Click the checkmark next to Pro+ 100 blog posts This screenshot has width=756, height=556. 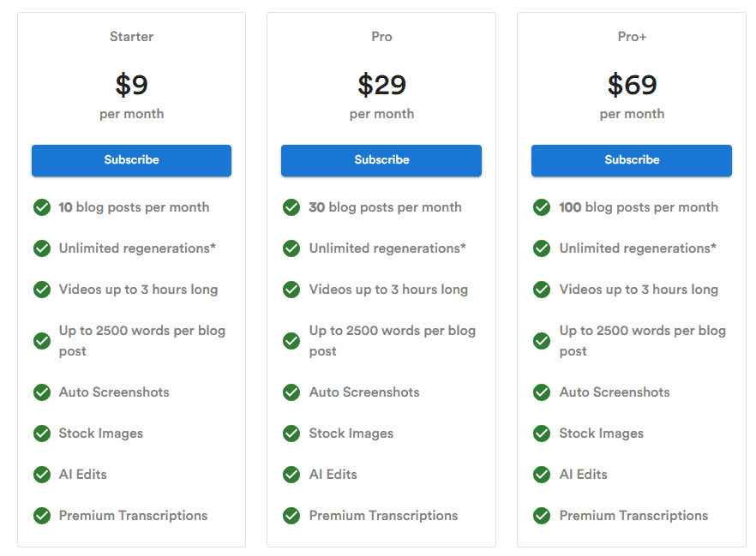pos(541,207)
